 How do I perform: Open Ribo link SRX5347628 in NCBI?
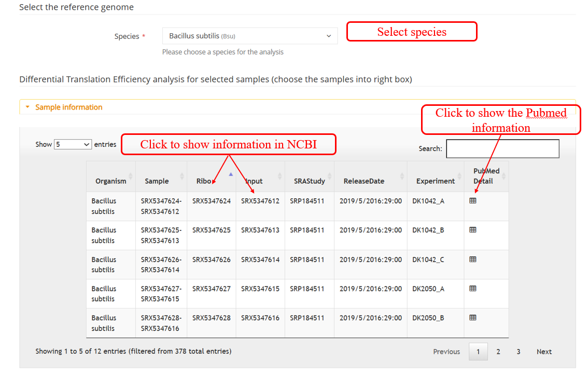pos(211,318)
